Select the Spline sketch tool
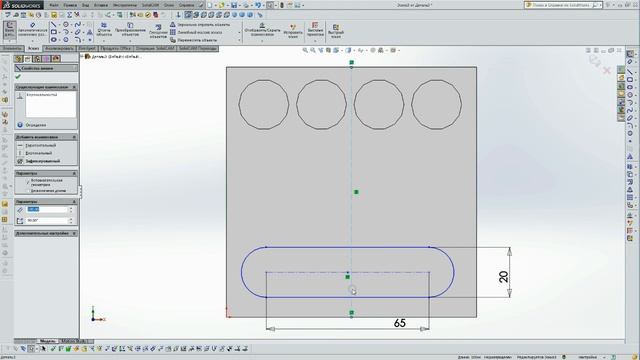640x360 pixels. click(x=78, y=24)
